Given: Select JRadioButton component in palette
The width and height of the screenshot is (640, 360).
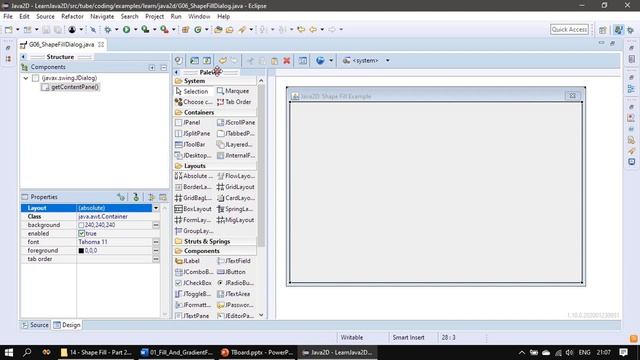Looking at the screenshot, I should (236, 283).
